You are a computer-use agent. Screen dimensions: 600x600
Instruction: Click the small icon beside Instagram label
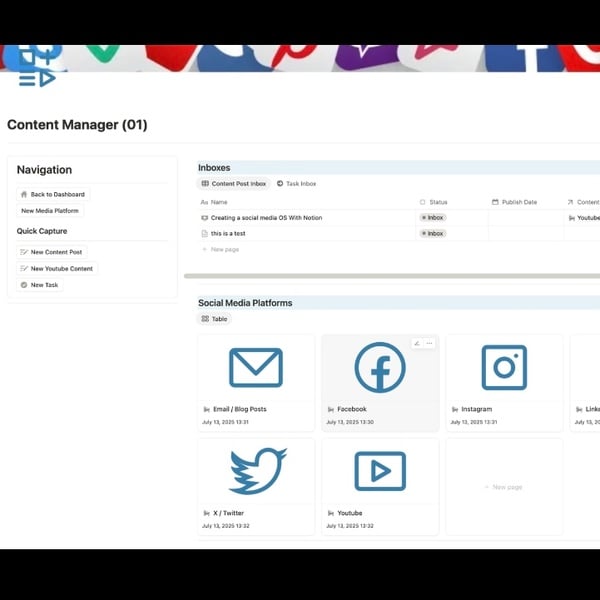pos(455,409)
